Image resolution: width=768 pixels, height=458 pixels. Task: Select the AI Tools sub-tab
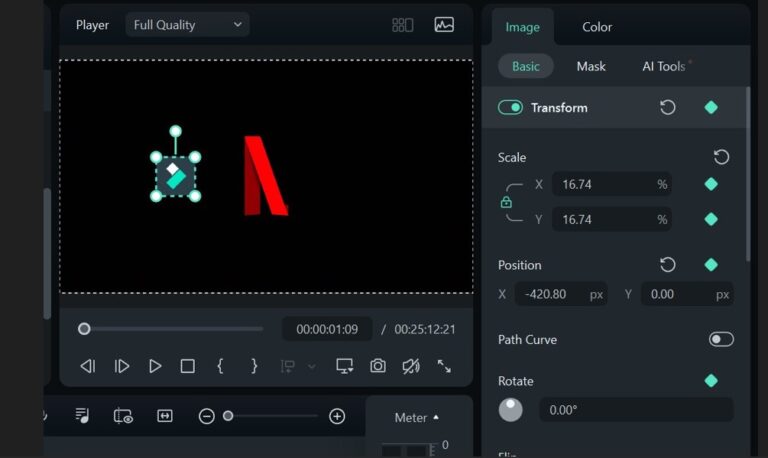[663, 66]
